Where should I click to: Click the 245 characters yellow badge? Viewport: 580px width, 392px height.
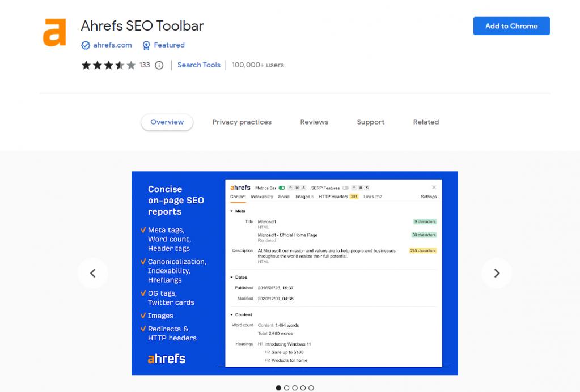423,250
